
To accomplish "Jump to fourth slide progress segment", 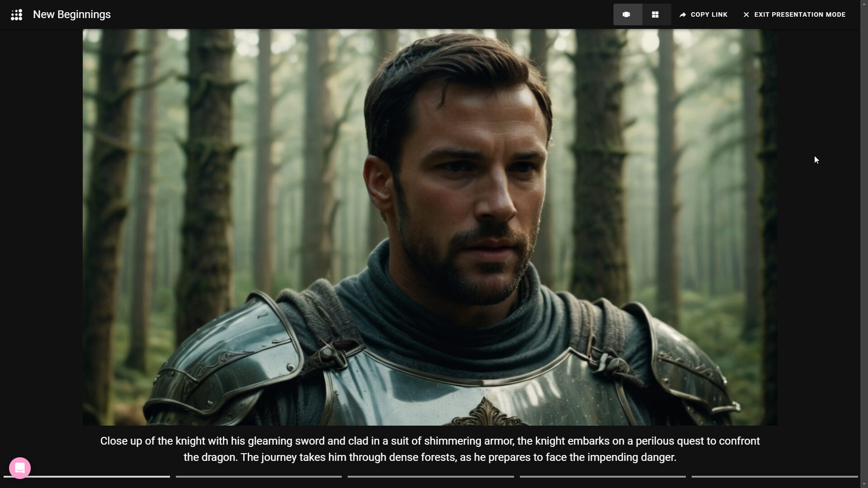I will pos(603,476).
